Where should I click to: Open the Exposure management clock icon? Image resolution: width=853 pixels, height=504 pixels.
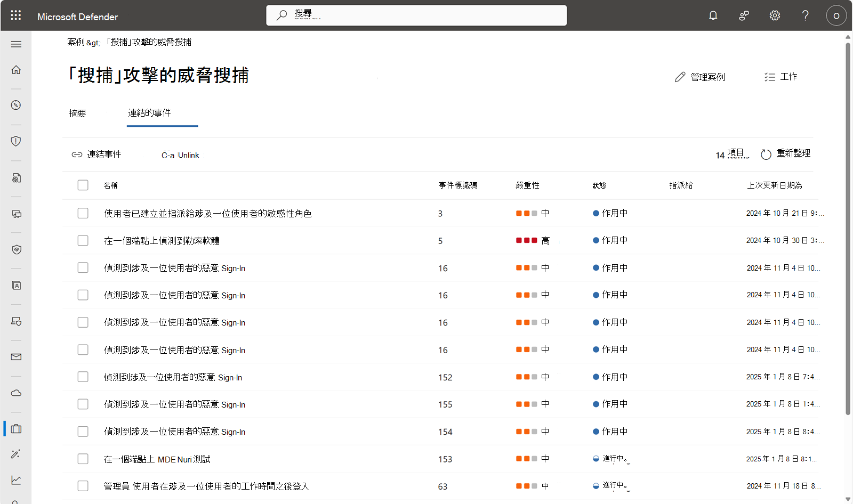click(16, 105)
